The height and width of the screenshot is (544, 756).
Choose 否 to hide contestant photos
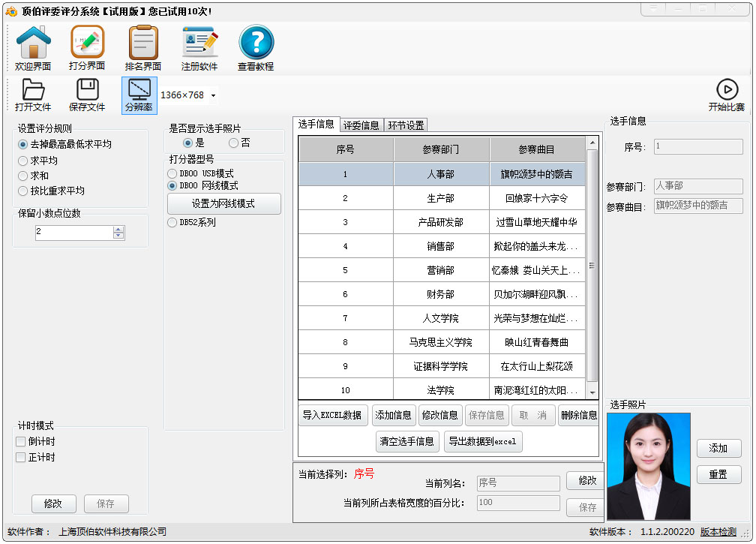[239, 143]
